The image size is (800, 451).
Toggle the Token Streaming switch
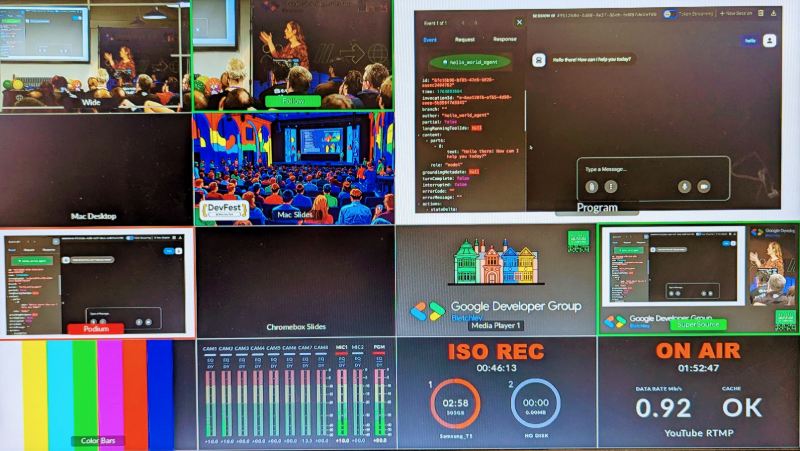click(x=671, y=14)
